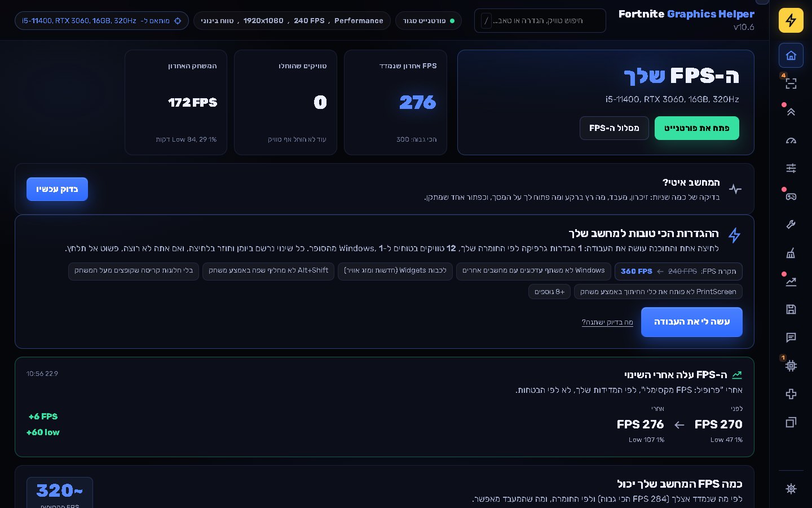Image resolution: width=812 pixels, height=508 pixels.
Task: Click the crosshair icon in hardware pill
Action: [x=178, y=21]
